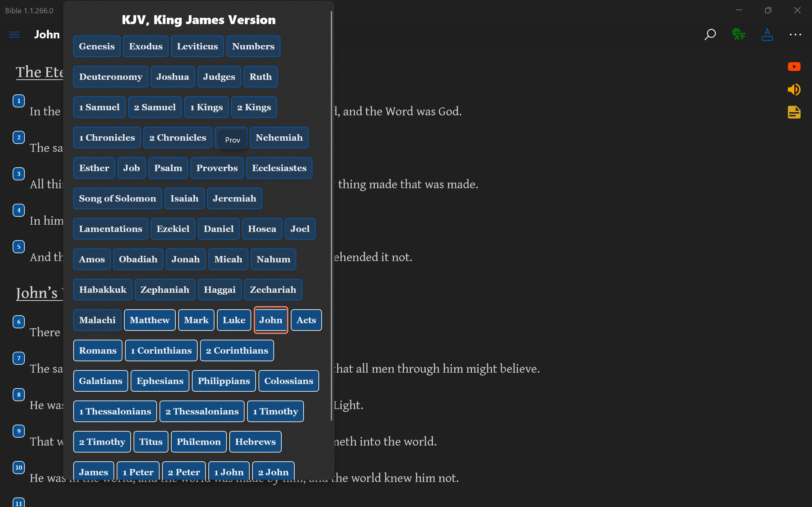Click the speaker audio icon
Image resolution: width=812 pixels, height=507 pixels.
pyautogui.click(x=794, y=89)
